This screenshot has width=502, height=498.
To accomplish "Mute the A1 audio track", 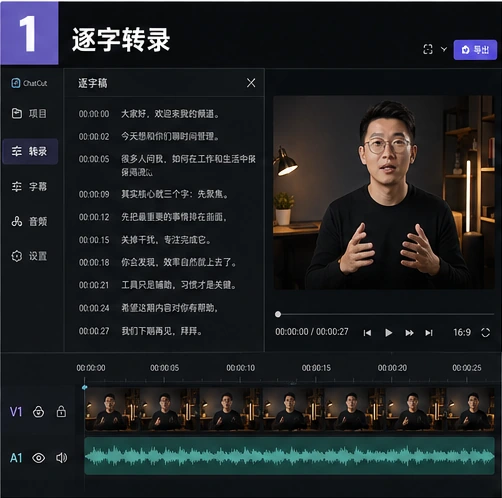I will coord(61,458).
